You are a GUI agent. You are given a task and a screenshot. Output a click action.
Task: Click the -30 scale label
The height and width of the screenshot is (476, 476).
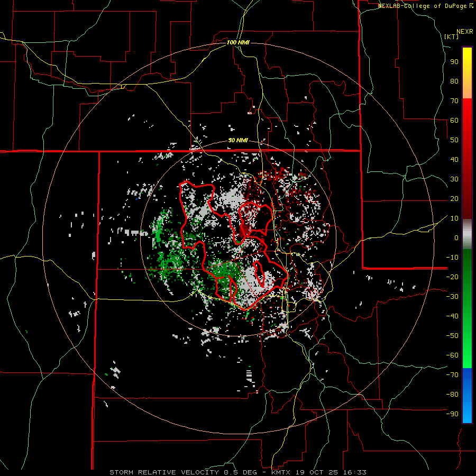coord(452,297)
